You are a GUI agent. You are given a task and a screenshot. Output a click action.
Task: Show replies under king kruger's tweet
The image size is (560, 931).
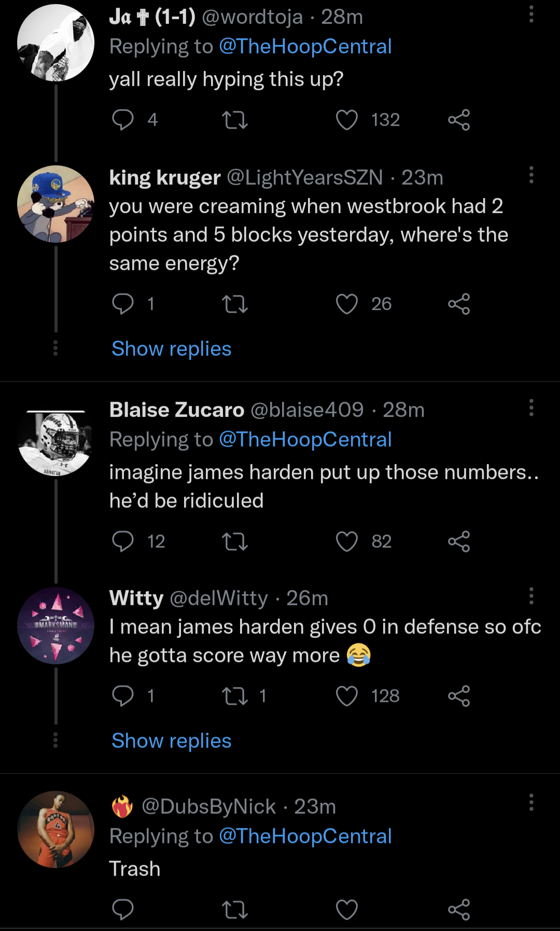pos(171,349)
